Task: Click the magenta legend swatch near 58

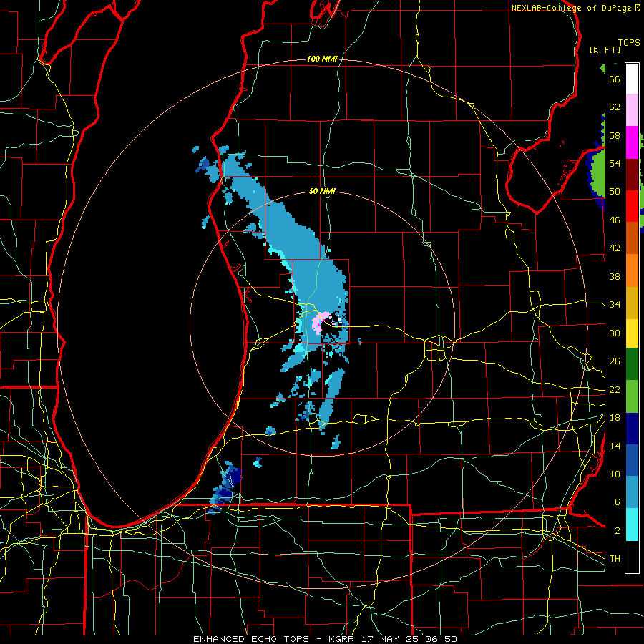Action: (632, 142)
